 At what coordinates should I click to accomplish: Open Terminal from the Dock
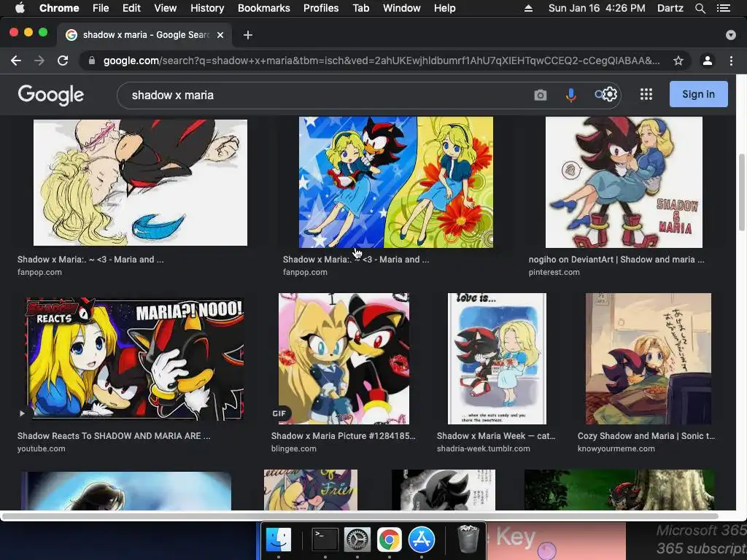(325, 540)
